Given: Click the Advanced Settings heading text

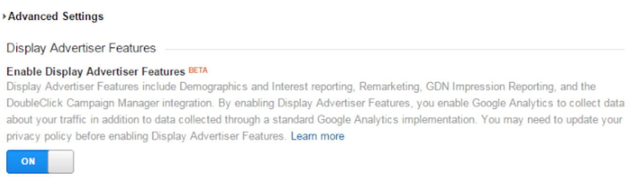Looking at the screenshot, I should (x=56, y=16).
